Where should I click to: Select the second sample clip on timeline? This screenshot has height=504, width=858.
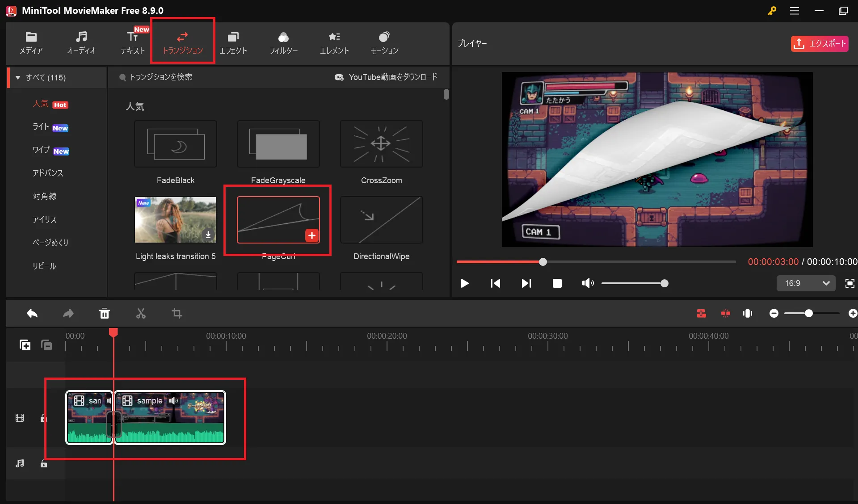pyautogui.click(x=170, y=418)
